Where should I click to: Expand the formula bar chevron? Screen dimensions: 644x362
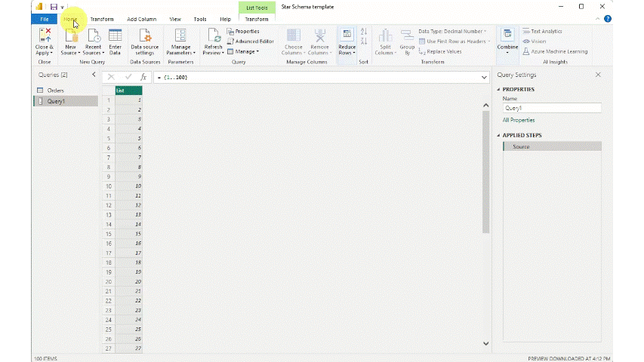click(484, 78)
